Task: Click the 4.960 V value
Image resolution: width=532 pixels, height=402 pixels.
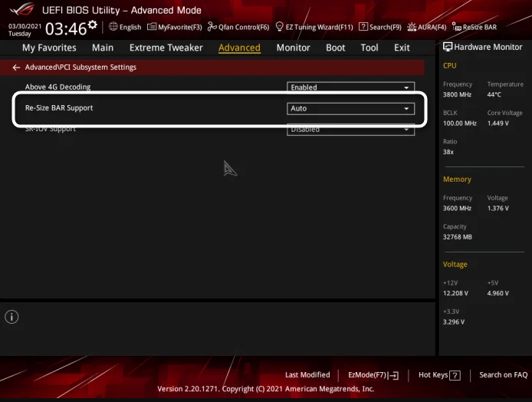Action: pos(498,293)
